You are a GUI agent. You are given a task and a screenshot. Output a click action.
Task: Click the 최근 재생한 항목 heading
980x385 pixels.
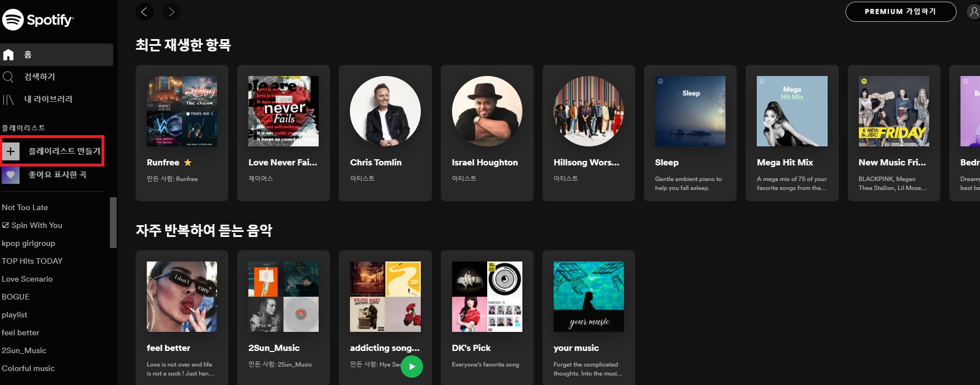pyautogui.click(x=183, y=45)
